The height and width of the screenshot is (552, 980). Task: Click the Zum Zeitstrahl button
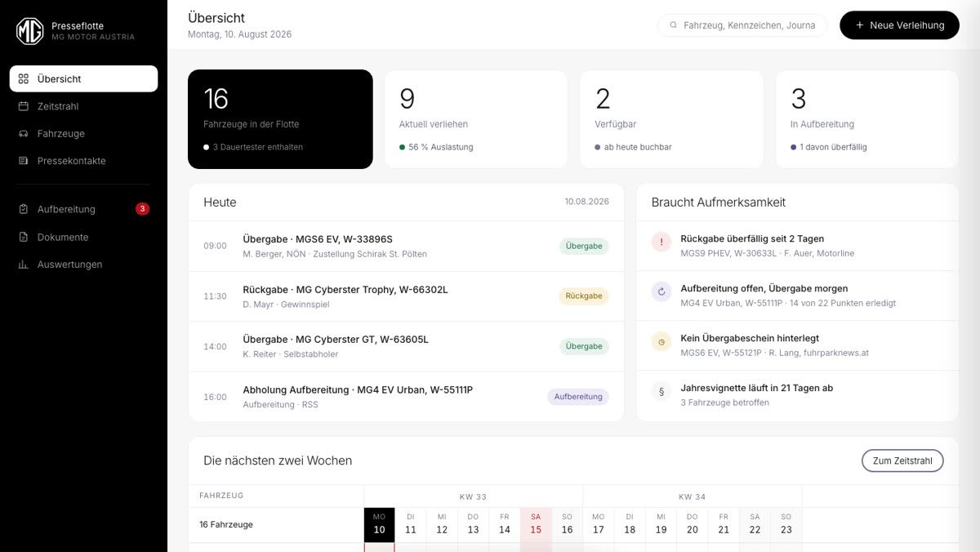click(x=902, y=461)
